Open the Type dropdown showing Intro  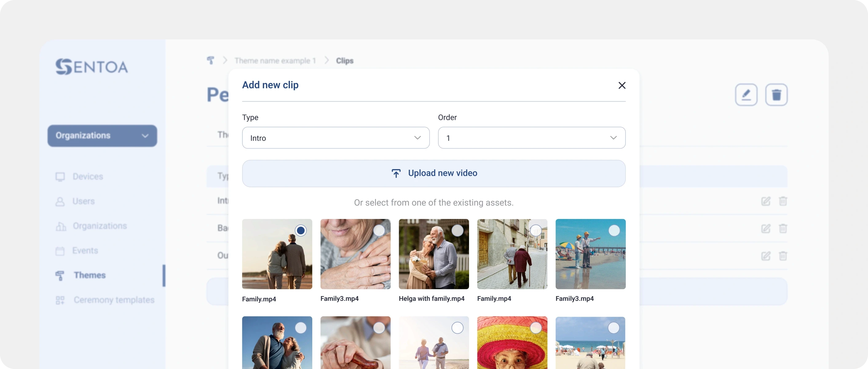coord(336,138)
